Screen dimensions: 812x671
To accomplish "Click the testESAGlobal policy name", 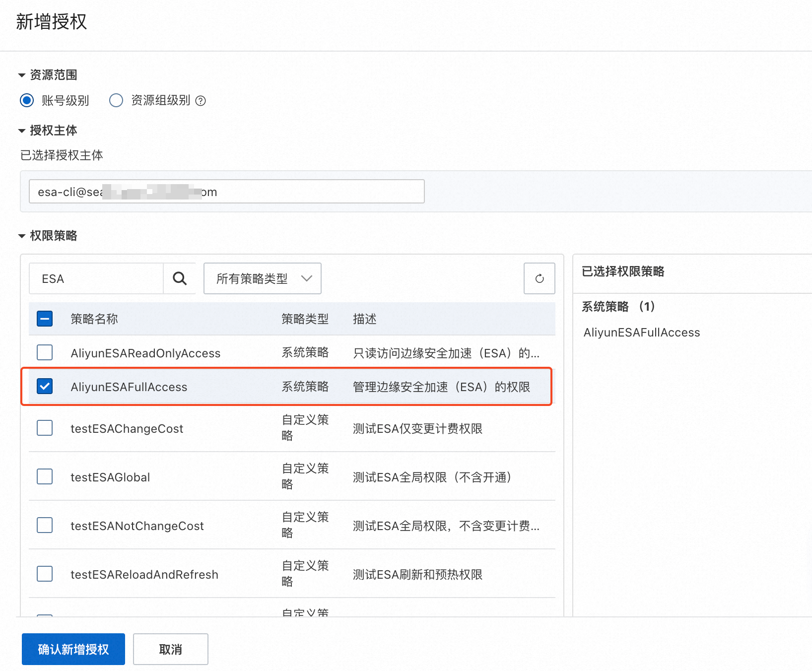I will (x=110, y=477).
